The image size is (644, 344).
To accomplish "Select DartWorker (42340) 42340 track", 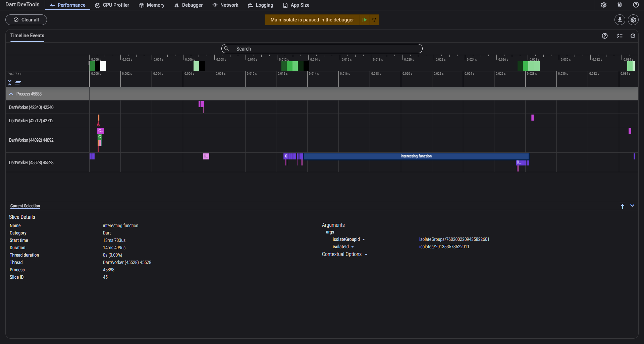I will pyautogui.click(x=31, y=107).
